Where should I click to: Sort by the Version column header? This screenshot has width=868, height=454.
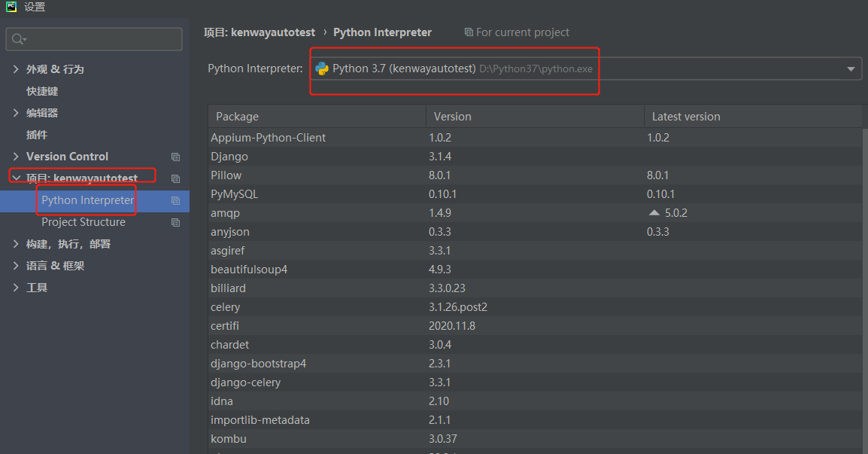click(536, 117)
